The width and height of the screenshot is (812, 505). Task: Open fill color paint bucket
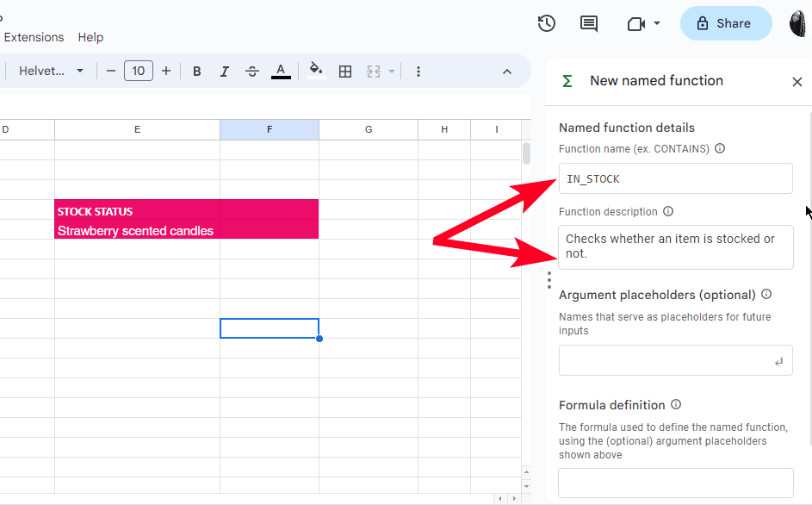coord(316,72)
